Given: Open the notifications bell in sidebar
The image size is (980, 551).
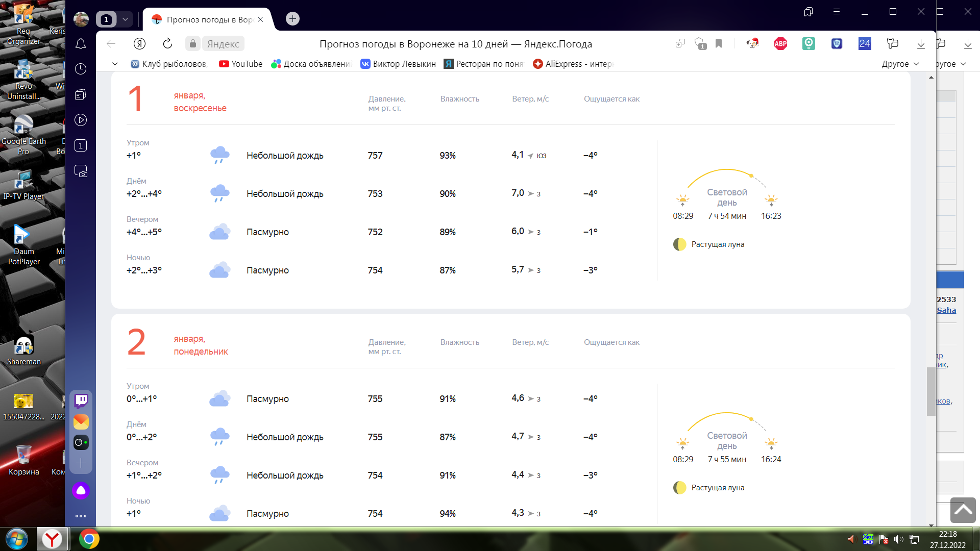Looking at the screenshot, I should click(x=81, y=44).
